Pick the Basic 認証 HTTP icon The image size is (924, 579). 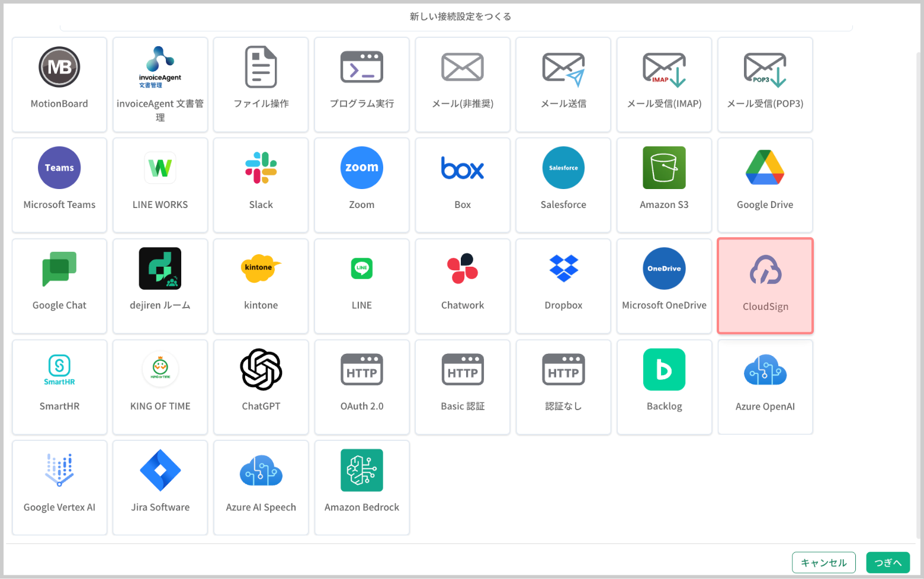463,369
